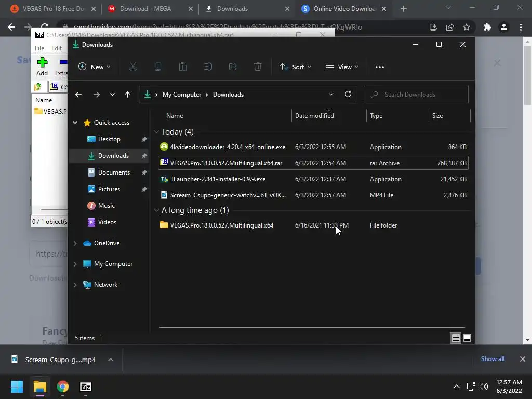Refresh the Downloads folder view
This screenshot has height=399, width=532.
348,95
